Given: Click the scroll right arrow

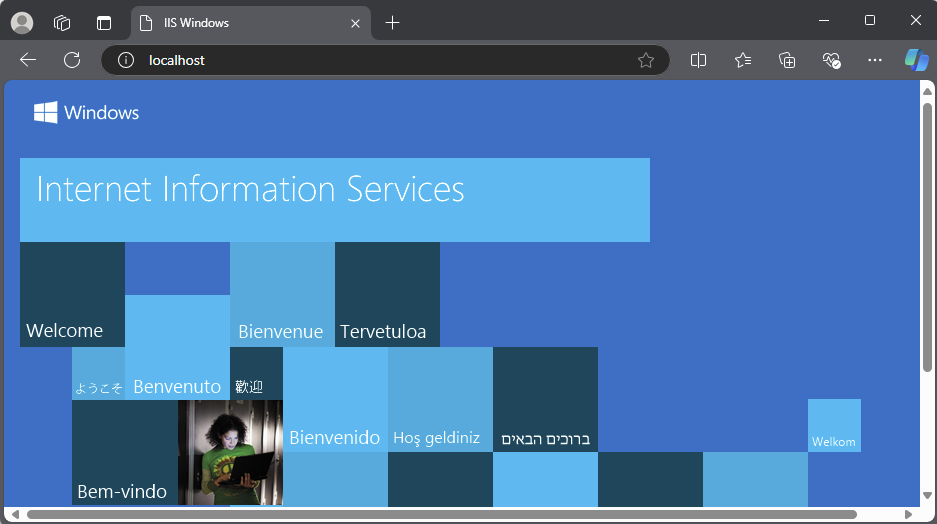Looking at the screenshot, I should click(x=908, y=514).
